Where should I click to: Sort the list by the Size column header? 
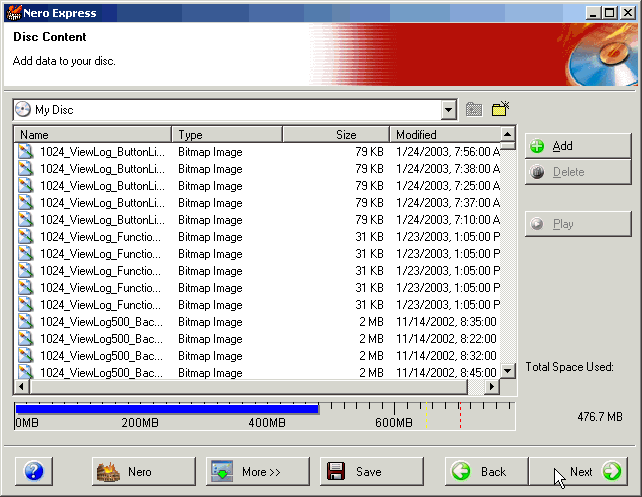336,135
